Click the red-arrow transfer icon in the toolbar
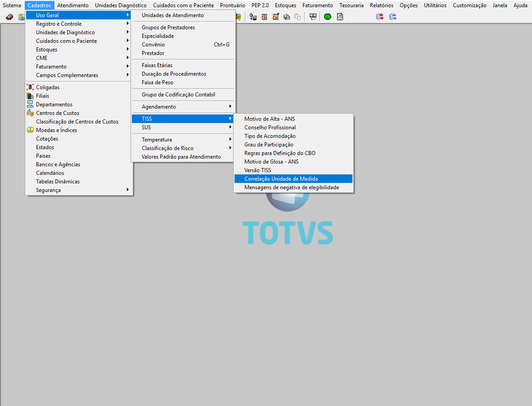 (380, 17)
